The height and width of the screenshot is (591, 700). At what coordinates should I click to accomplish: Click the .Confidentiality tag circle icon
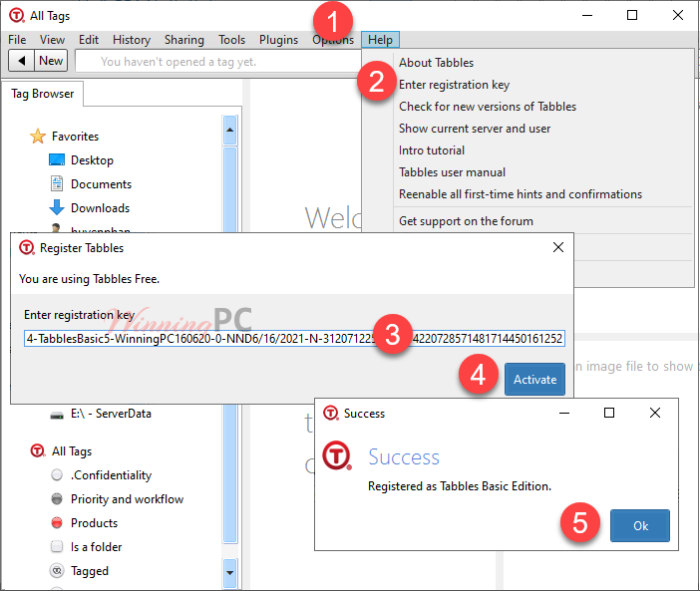click(57, 475)
